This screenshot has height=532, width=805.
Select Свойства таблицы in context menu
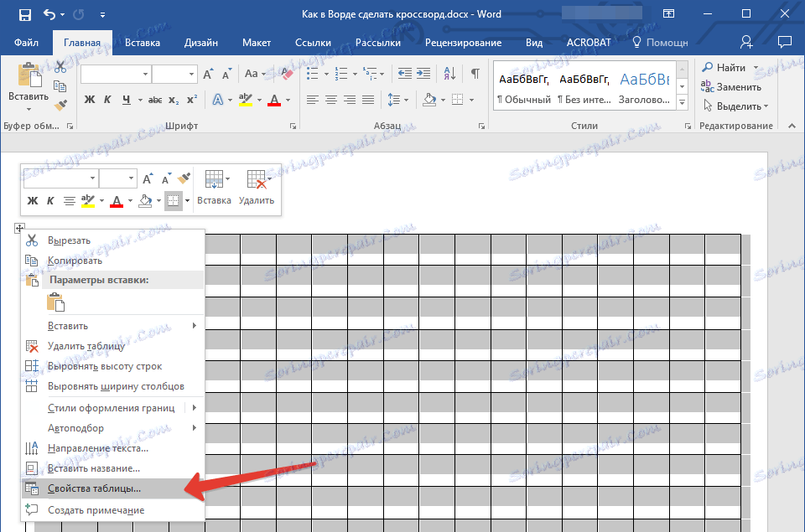coord(94,488)
